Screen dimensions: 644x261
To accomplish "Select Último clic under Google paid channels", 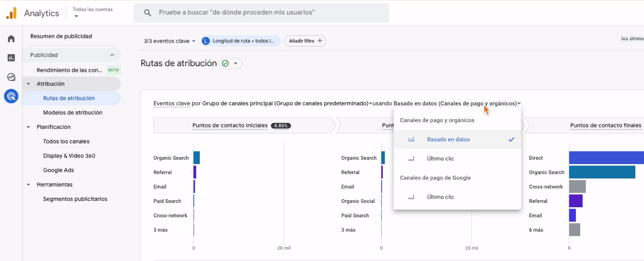I will click(x=440, y=197).
